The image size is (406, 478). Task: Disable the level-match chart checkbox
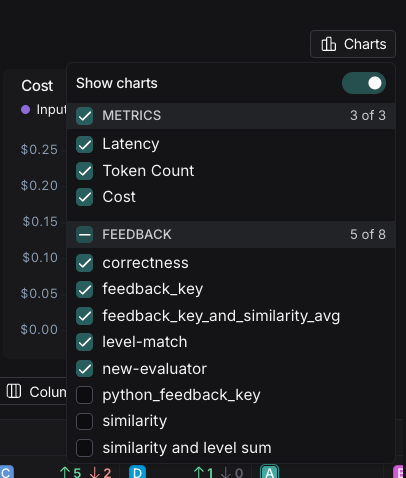coord(84,342)
